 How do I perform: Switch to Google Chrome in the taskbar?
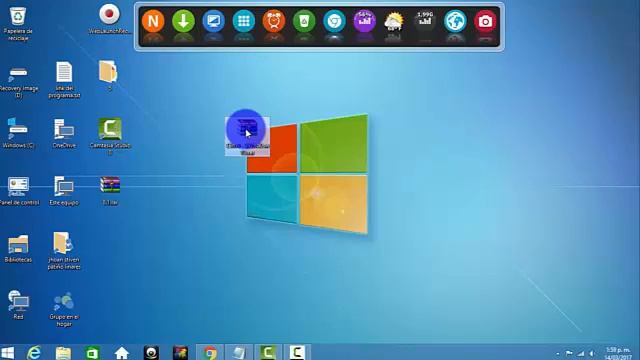(210, 353)
